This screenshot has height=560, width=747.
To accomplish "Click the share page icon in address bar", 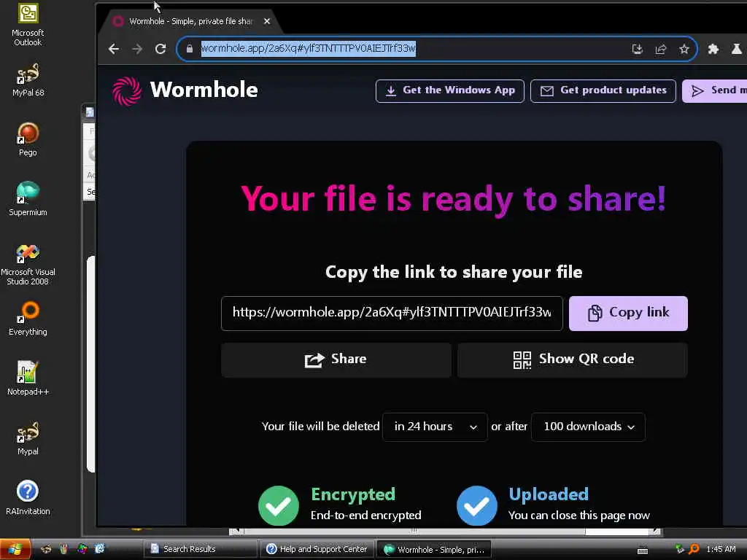I will 661,49.
